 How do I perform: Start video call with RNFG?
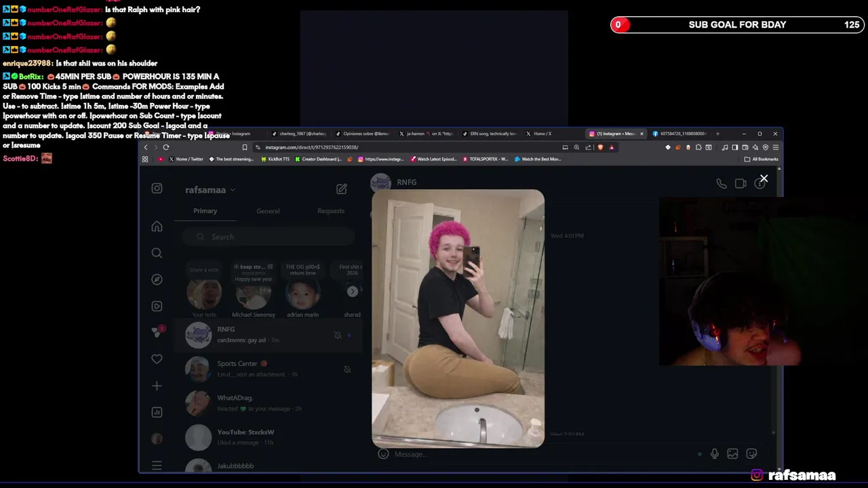pyautogui.click(x=741, y=183)
